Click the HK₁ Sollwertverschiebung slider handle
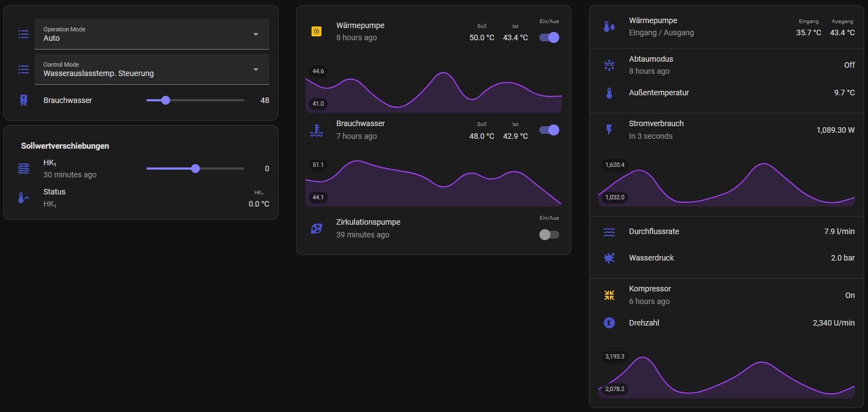The width and height of the screenshot is (868, 412). point(195,169)
